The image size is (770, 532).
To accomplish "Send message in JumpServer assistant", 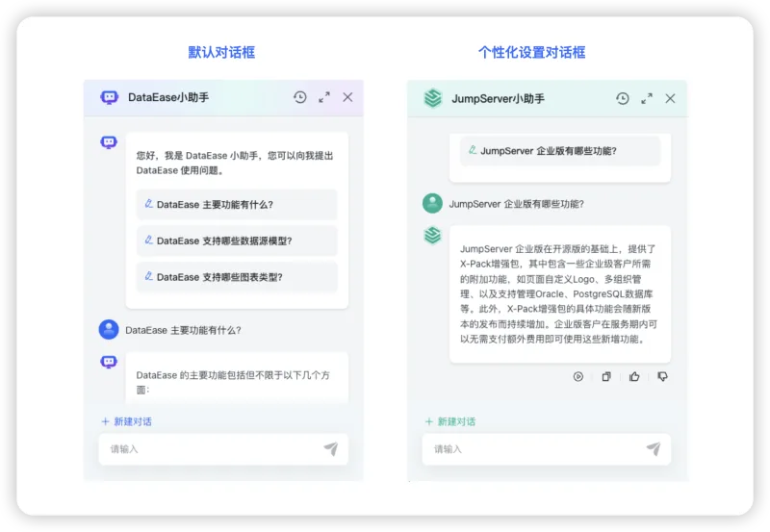I will coord(654,448).
